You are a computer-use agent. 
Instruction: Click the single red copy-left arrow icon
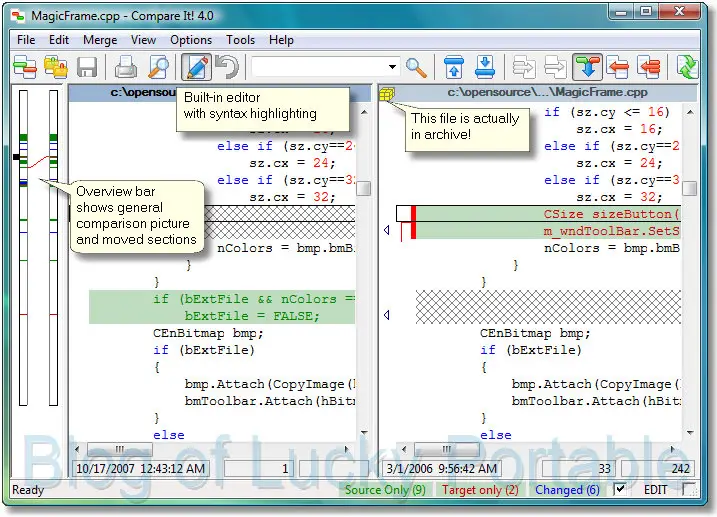pyautogui.click(x=618, y=67)
